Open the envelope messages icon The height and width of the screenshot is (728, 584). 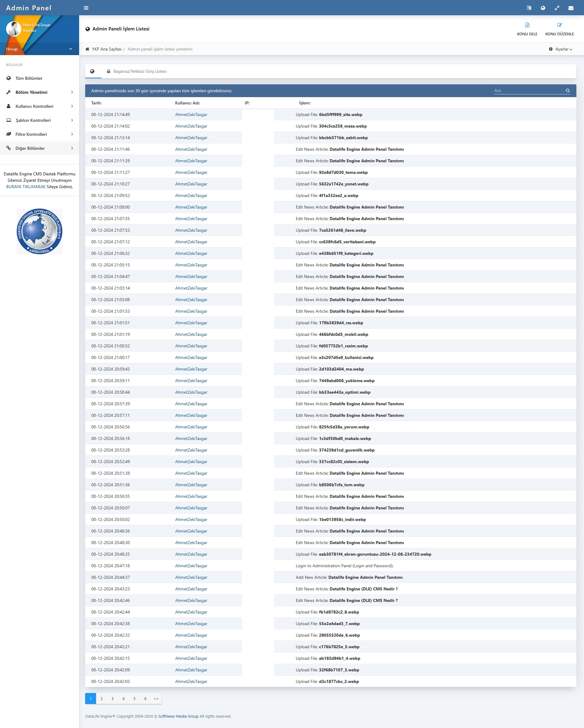(571, 8)
